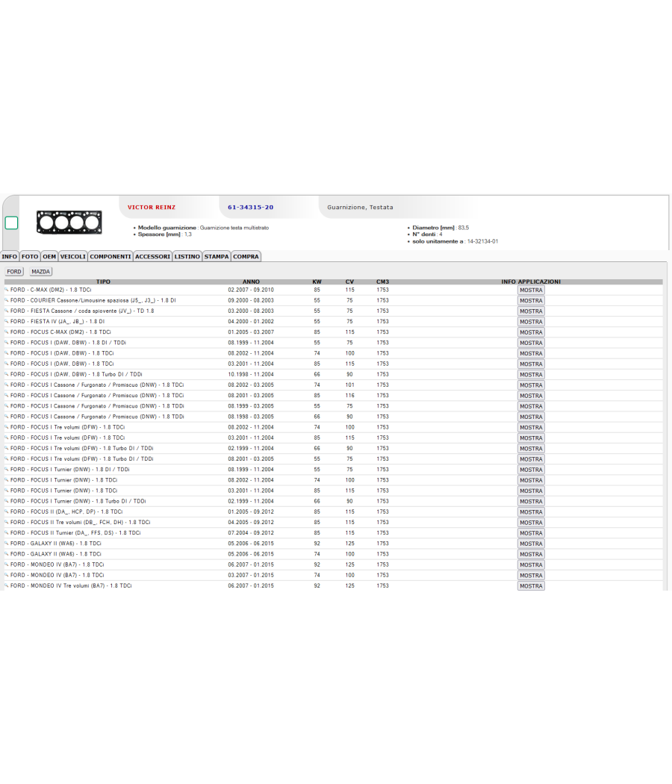
Task: Click date range 10.1998 - 11.2004
Action: pyautogui.click(x=251, y=374)
